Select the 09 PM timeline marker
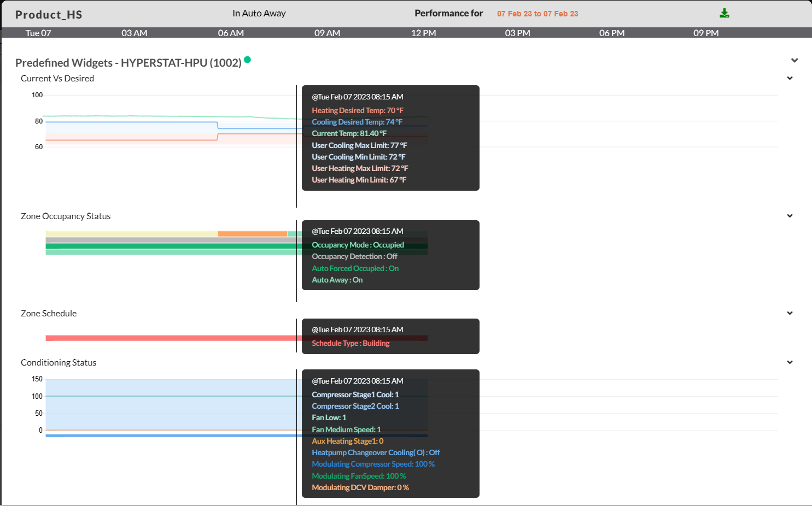Screen dimensions: 812x506 pyautogui.click(x=706, y=33)
